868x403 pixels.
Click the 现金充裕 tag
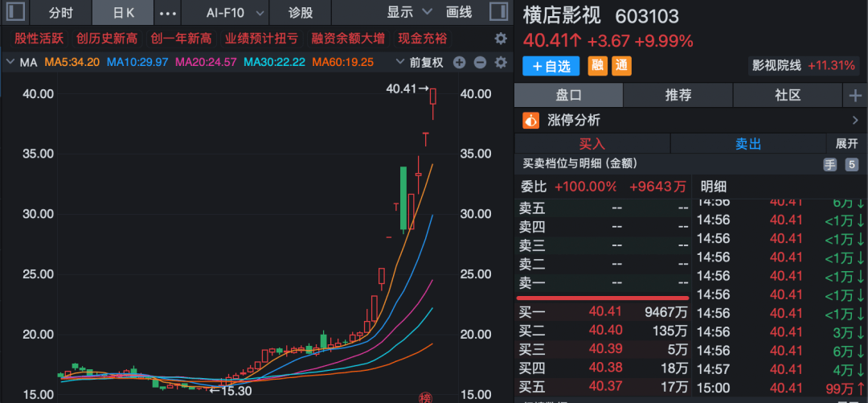click(x=423, y=39)
